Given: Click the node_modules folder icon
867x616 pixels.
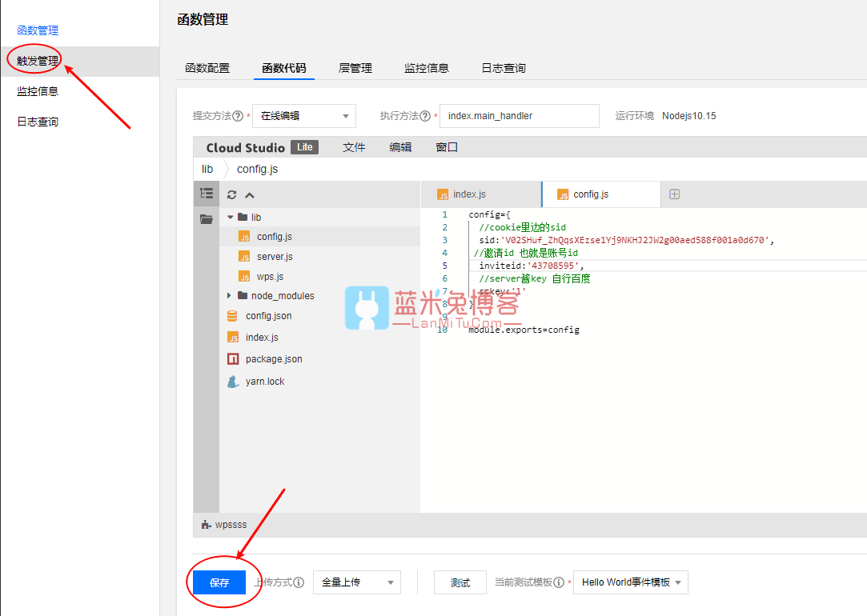Looking at the screenshot, I should pyautogui.click(x=243, y=295).
